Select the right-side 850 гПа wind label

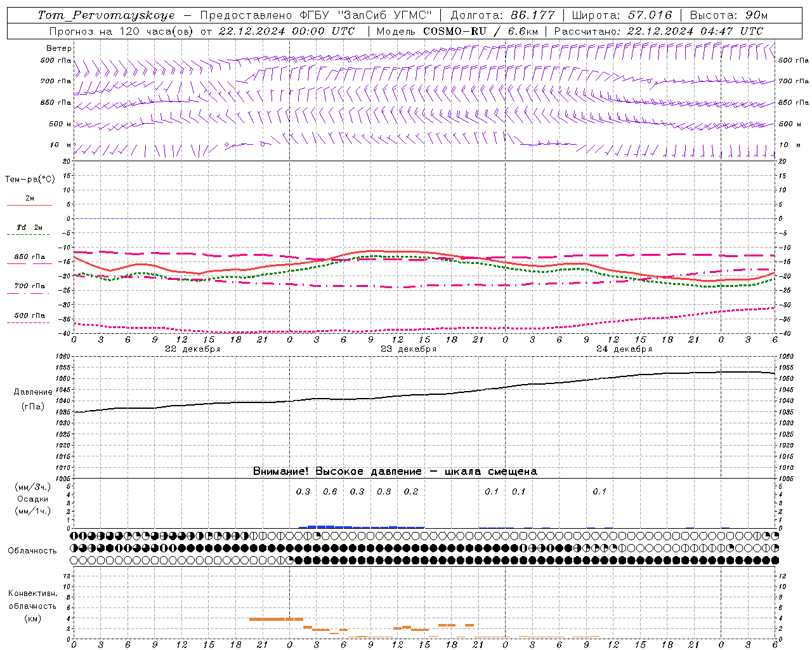point(794,102)
